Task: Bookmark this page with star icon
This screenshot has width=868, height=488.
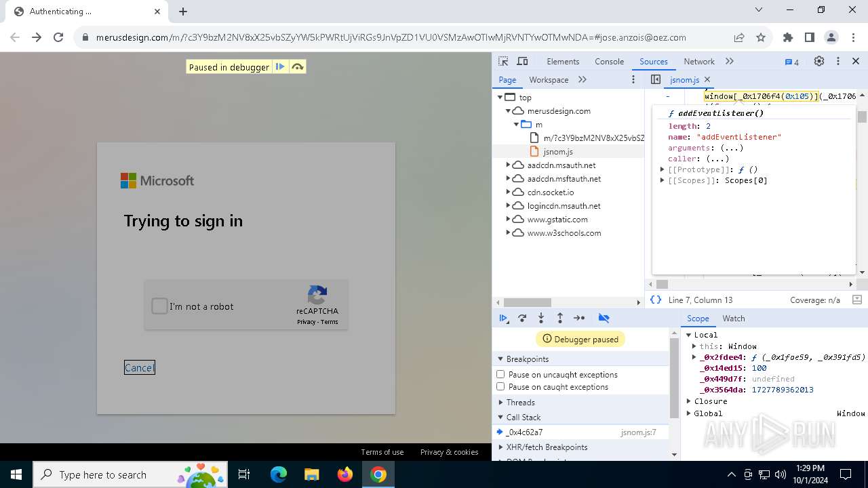Action: tap(761, 37)
